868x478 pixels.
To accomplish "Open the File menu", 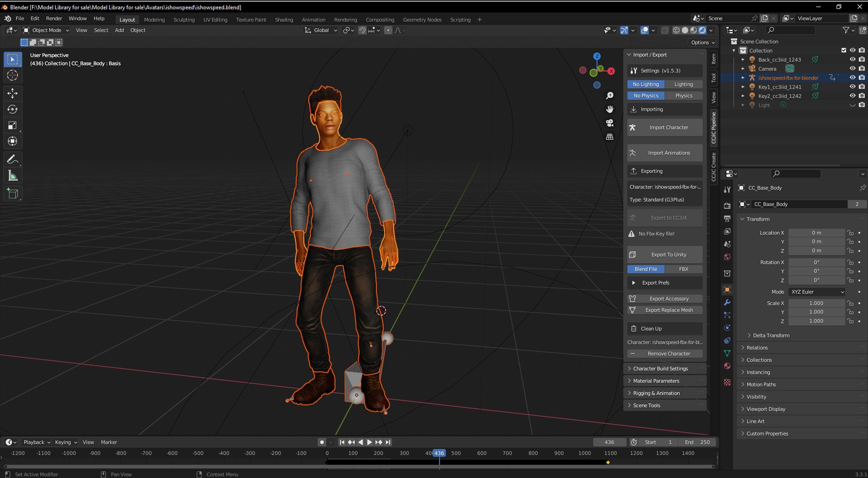I will point(19,19).
